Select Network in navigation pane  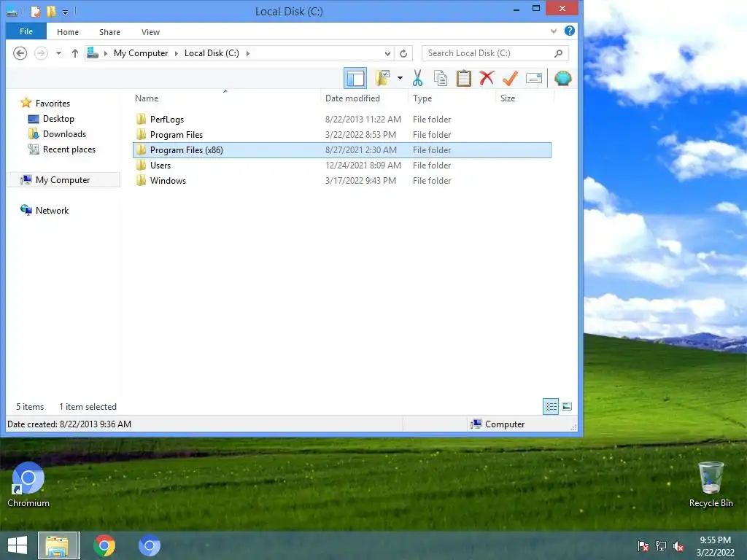(x=52, y=211)
